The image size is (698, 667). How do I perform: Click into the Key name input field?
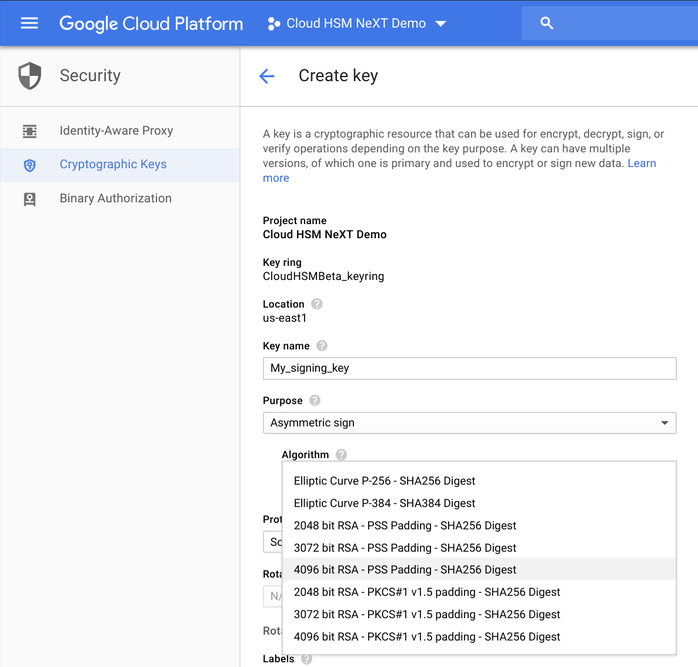coord(470,368)
